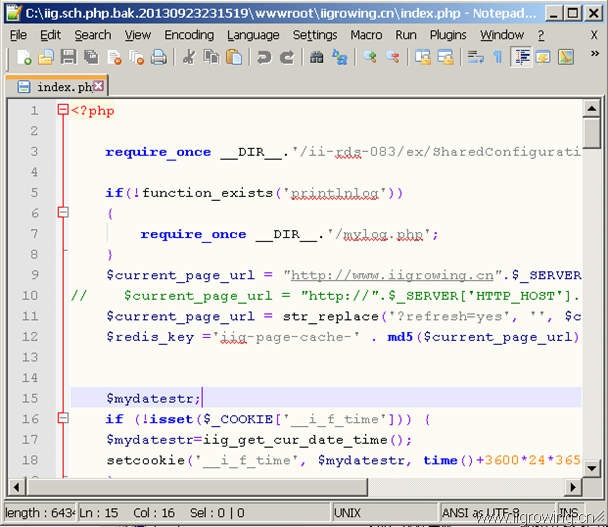608x527 pixels.
Task: Paste from clipboard toolbar icon
Action: [x=234, y=57]
